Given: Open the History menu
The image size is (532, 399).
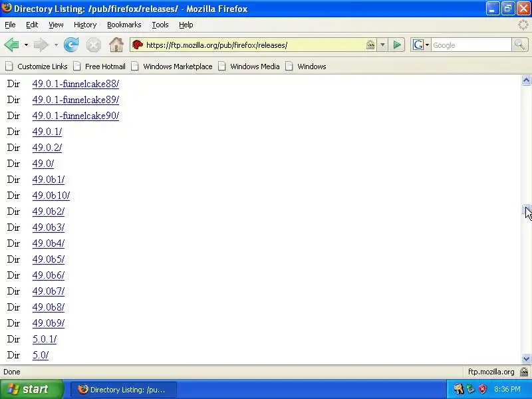Looking at the screenshot, I should coord(85,25).
